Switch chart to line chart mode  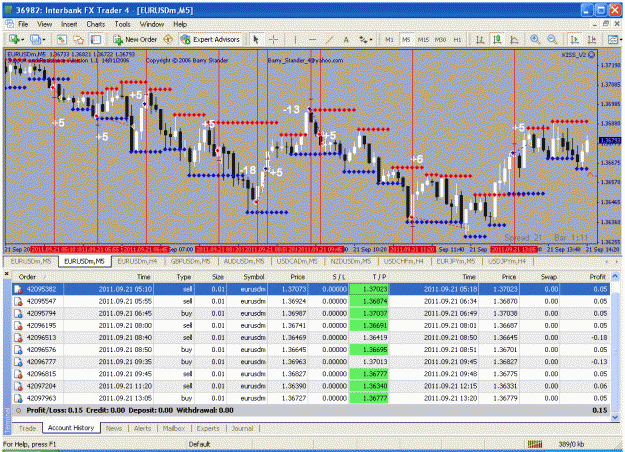click(514, 39)
